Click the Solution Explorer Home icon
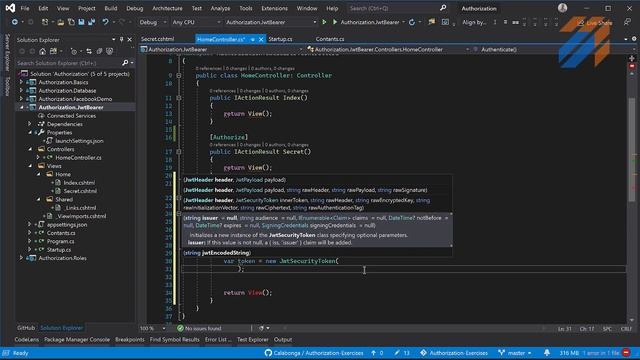The width and height of the screenshot is (640, 360). [x=42, y=51]
